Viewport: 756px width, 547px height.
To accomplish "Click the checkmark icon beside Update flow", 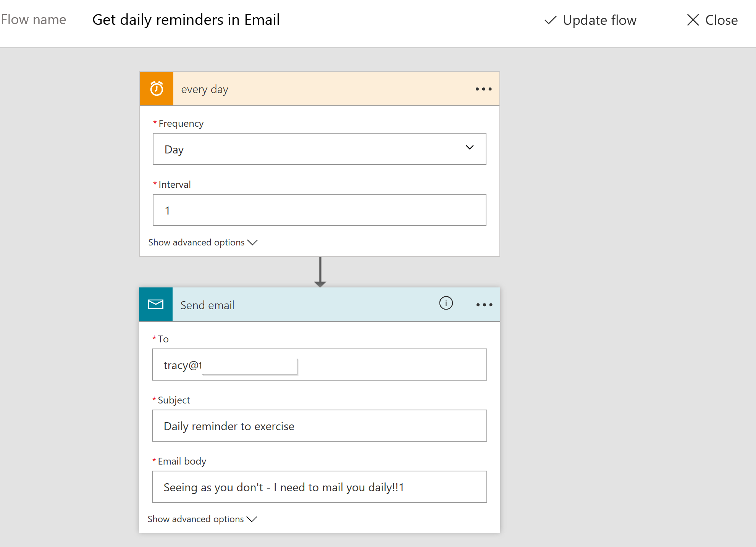I will point(550,20).
